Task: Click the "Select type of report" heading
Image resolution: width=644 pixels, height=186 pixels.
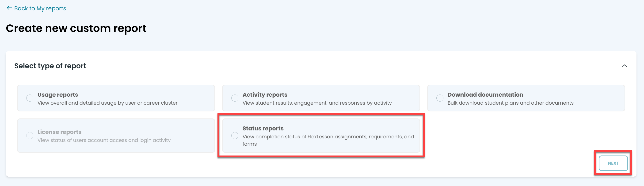Action: (x=50, y=66)
